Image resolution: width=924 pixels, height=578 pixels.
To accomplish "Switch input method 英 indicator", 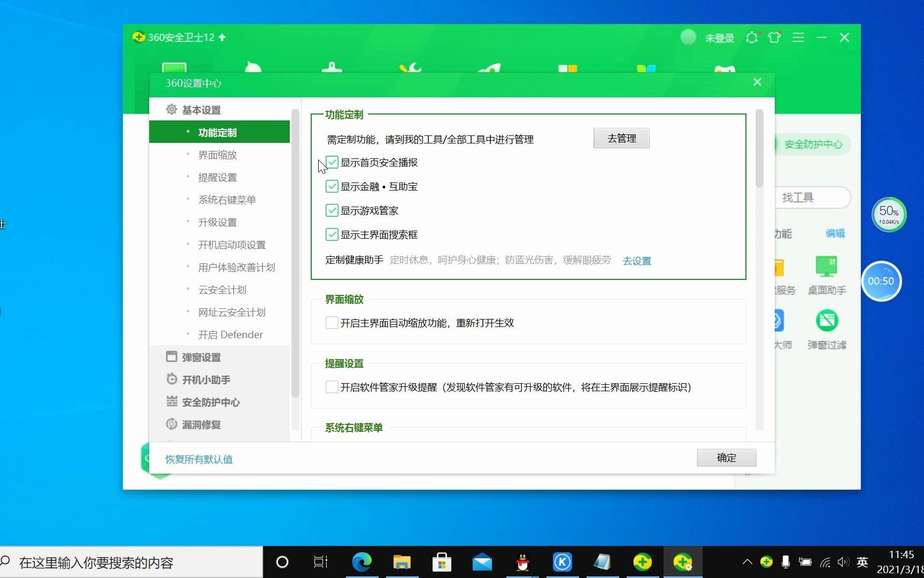I will coord(862,562).
